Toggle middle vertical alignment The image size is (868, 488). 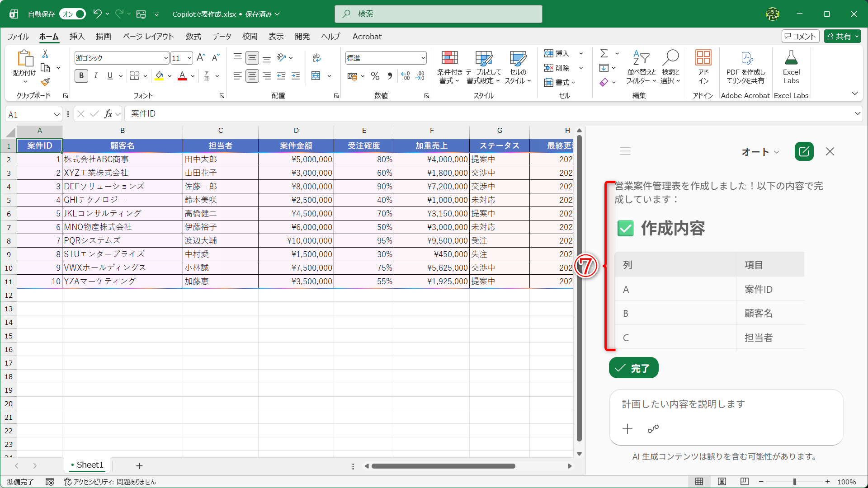[252, 57]
